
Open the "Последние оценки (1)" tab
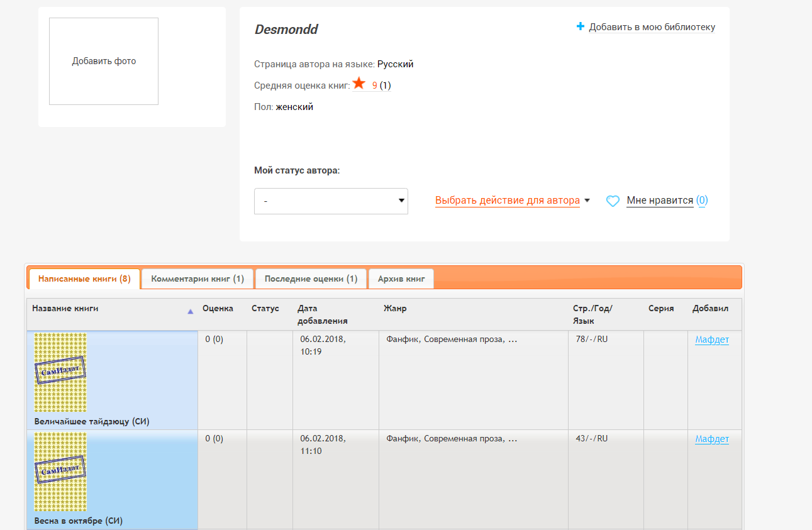coord(311,279)
